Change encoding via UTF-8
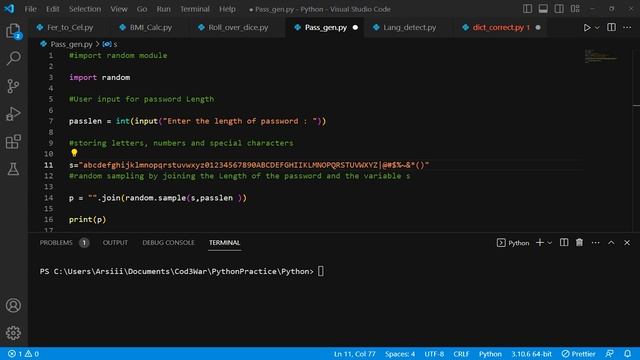The image size is (640, 360). pyautogui.click(x=434, y=353)
